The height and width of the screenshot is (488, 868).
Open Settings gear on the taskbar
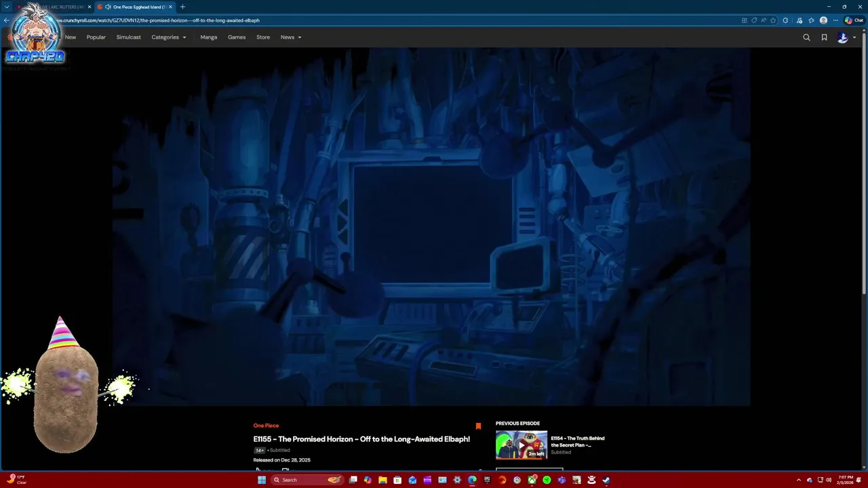coord(457,480)
